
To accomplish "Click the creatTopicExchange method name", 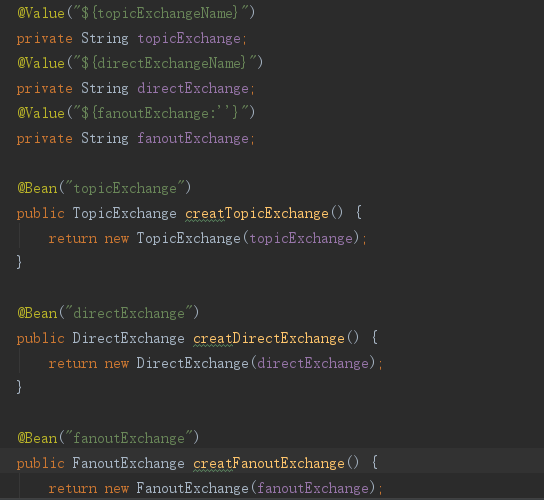I will coord(257,213).
